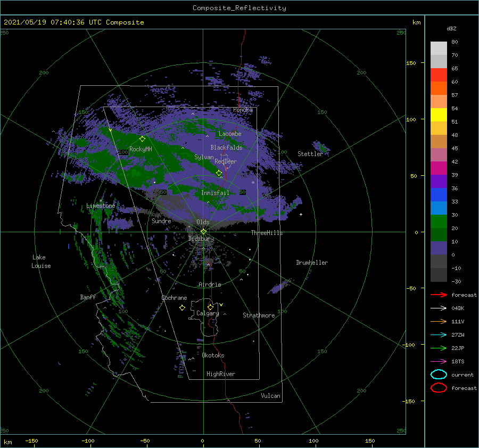Click the cyan 27ZW arrow legend icon
This screenshot has height=448, width=479.
tap(439, 335)
